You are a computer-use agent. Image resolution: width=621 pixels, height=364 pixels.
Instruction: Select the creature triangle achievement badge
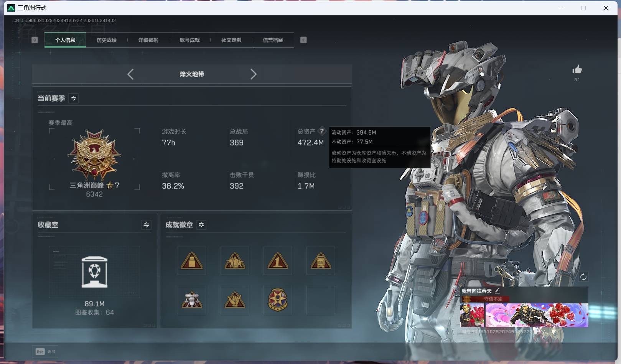235,261
